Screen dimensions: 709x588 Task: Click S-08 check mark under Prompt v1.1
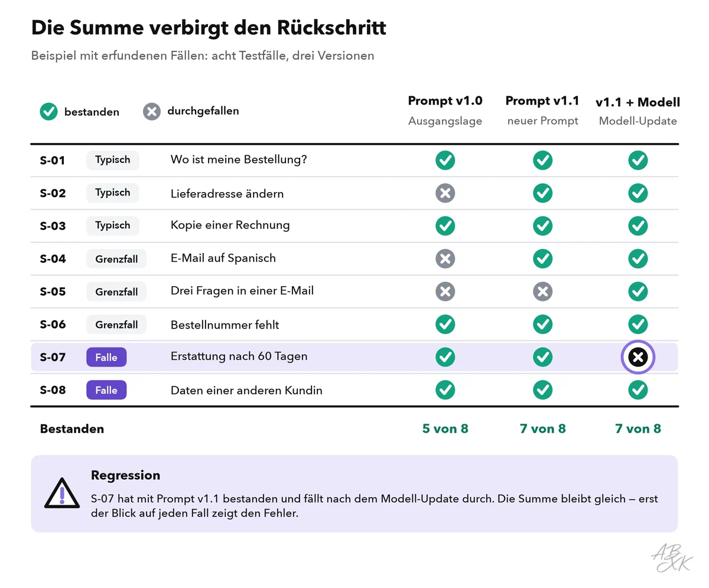[x=543, y=390]
